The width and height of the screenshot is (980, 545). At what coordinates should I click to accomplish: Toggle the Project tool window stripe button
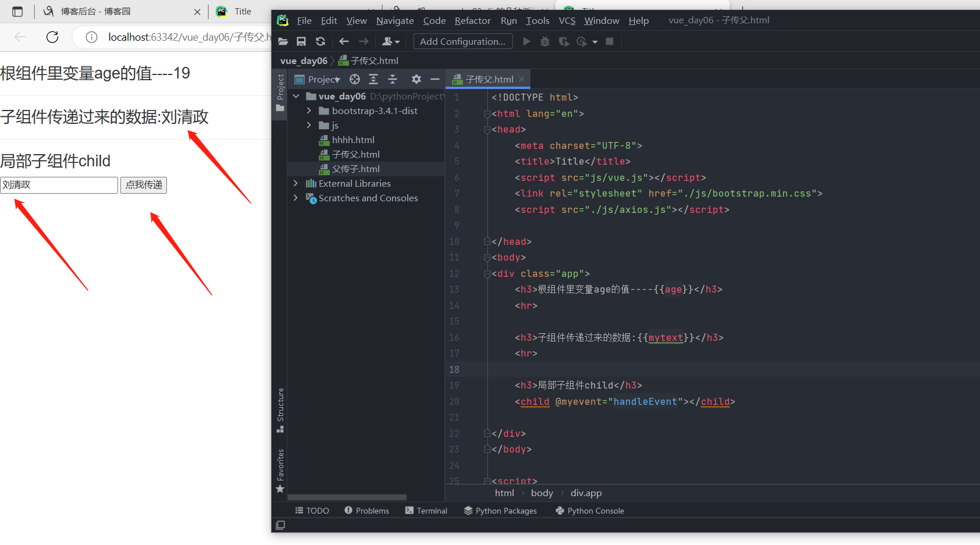280,93
